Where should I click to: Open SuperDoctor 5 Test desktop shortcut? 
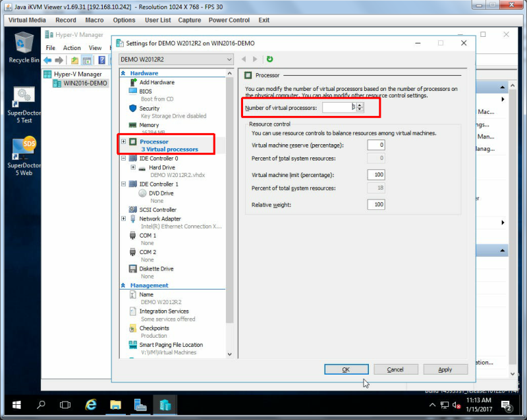point(24,105)
